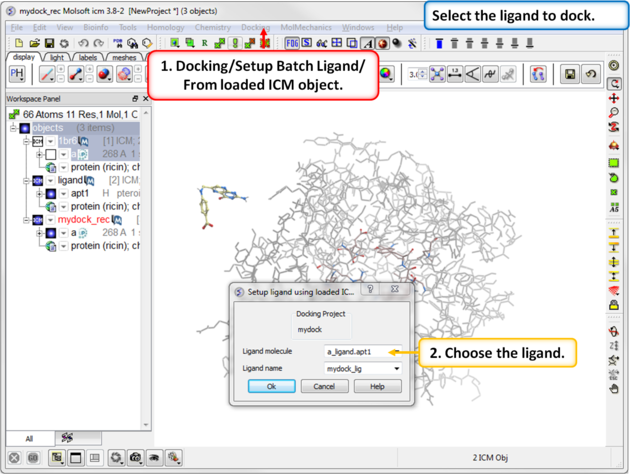Toggle display box of 1br6 object
This screenshot has height=474, width=630.
(x=37, y=141)
